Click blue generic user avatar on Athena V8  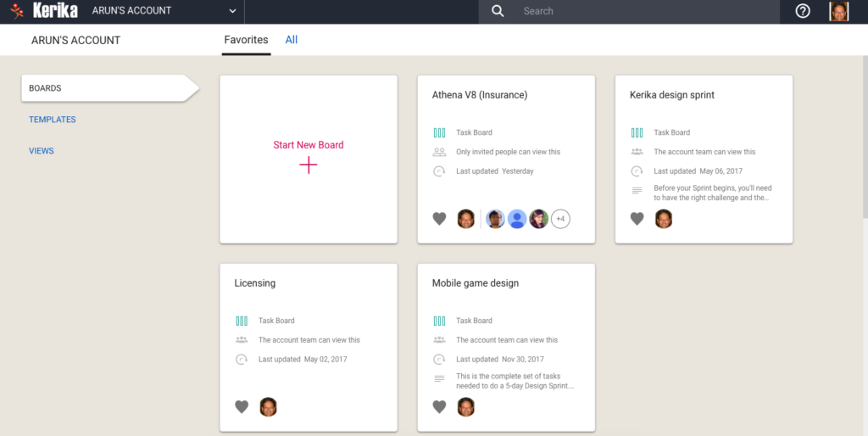point(517,219)
